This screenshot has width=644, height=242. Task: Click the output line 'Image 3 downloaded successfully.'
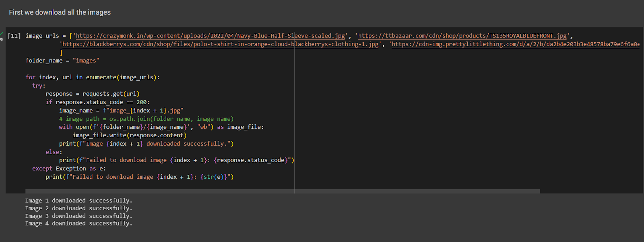(79, 216)
